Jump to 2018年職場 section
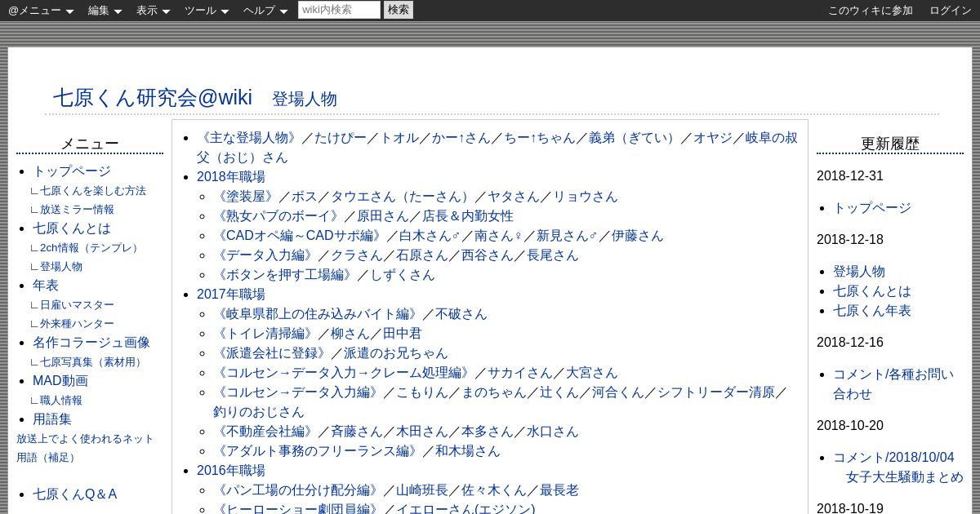The image size is (980, 514). (231, 177)
